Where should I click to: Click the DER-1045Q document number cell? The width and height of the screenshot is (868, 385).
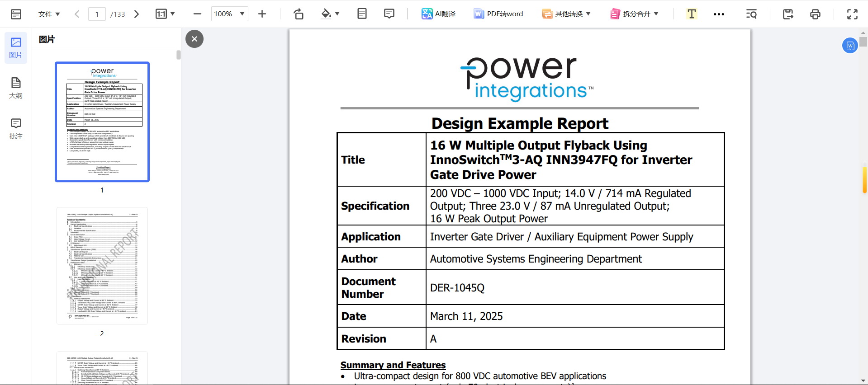pos(575,288)
